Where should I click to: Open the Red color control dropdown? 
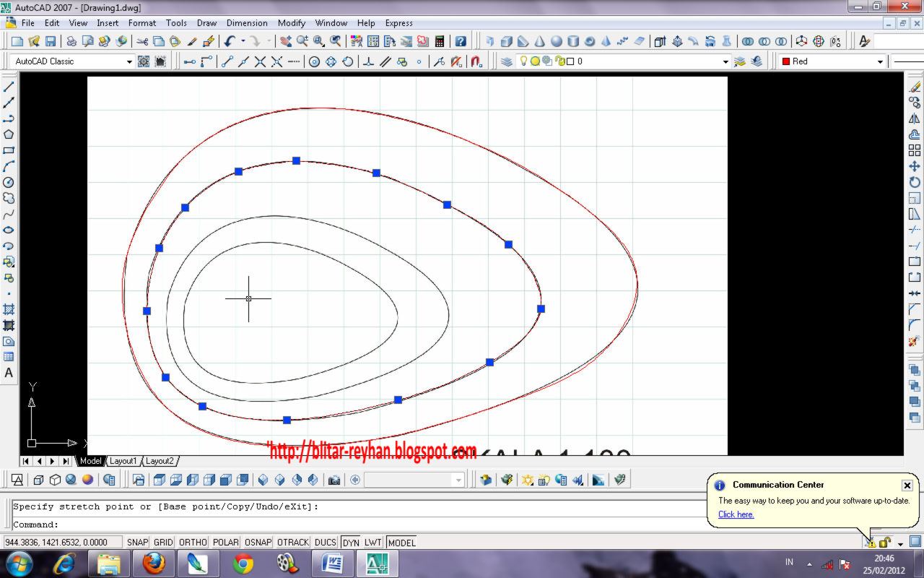tap(880, 62)
